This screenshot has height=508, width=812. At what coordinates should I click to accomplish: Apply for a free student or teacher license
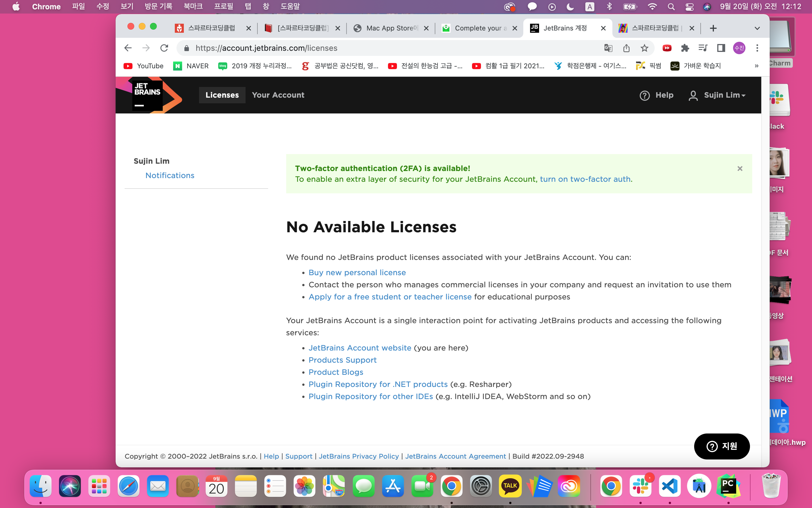coord(390,297)
